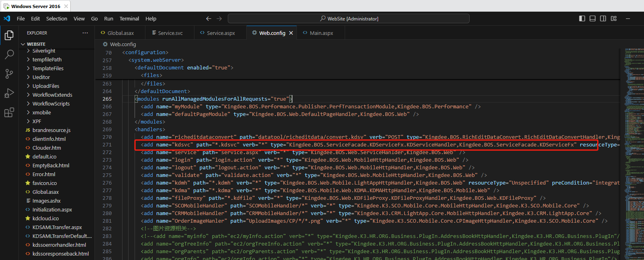Expand the WorkflowExtends folder
The height and width of the screenshot is (260, 644).
(28, 95)
